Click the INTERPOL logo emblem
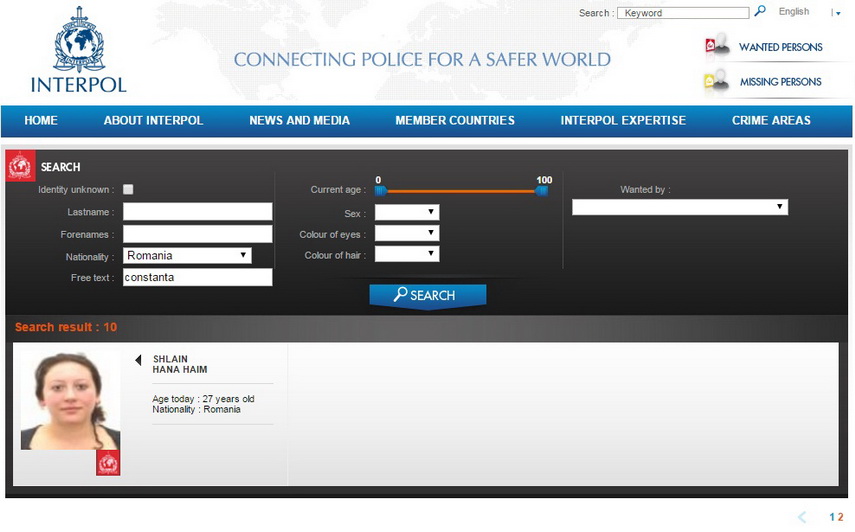This screenshot has height=532, width=855. (x=78, y=40)
